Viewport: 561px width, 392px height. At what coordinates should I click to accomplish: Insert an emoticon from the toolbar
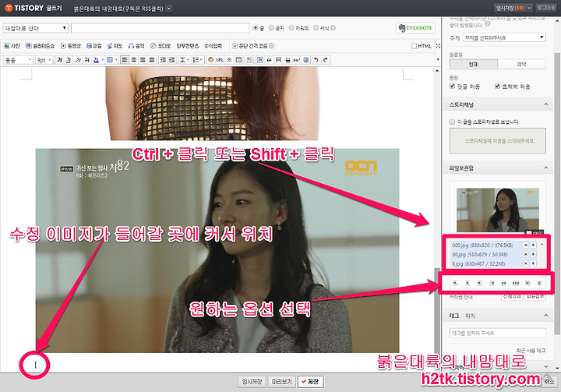210,60
